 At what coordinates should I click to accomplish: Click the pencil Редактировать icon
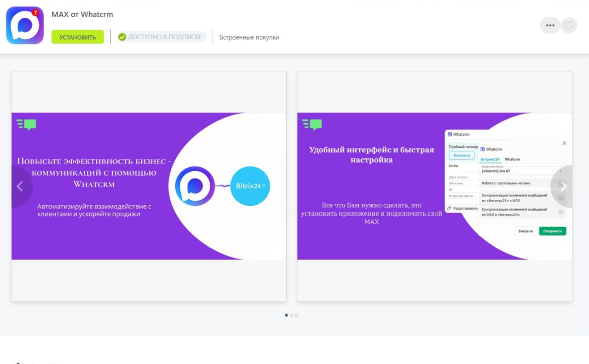[x=449, y=208]
